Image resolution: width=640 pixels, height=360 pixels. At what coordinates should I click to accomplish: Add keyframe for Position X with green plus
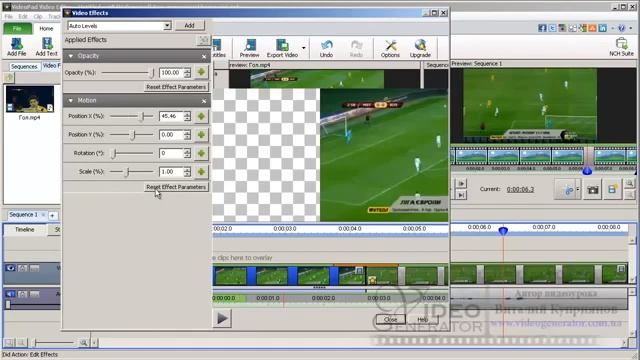tap(201, 116)
